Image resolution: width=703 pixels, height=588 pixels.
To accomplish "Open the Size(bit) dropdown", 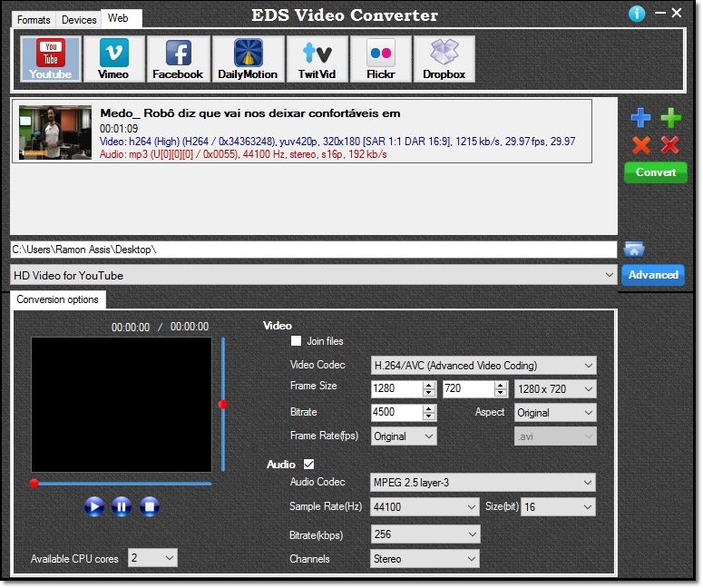I will tap(558, 507).
